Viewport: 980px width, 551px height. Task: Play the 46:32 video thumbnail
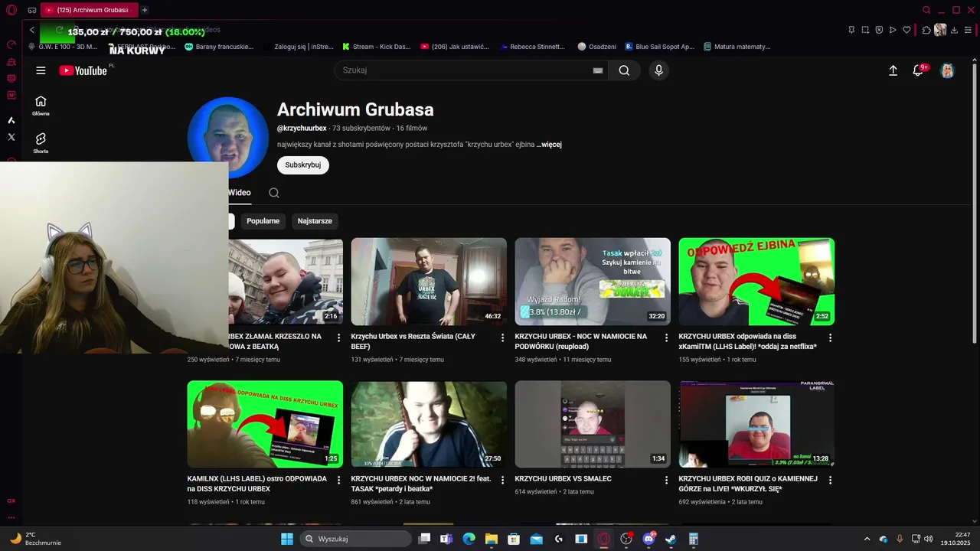click(x=429, y=282)
